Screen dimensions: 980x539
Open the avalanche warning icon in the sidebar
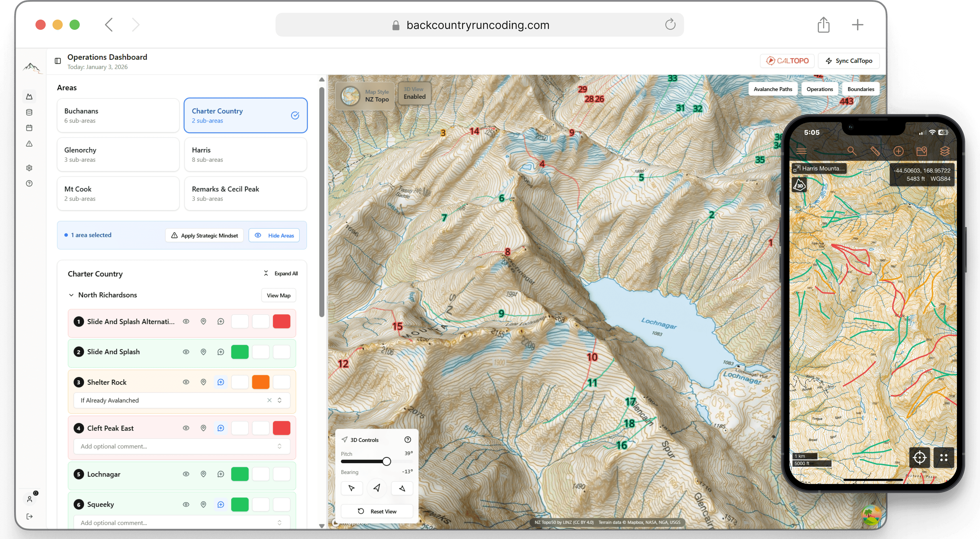(x=29, y=144)
